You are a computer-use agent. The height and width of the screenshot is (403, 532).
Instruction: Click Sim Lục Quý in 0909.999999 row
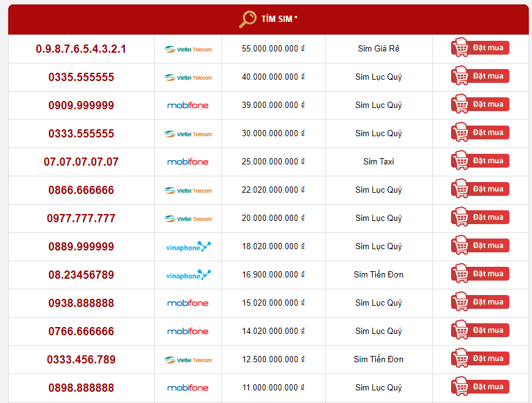click(378, 105)
